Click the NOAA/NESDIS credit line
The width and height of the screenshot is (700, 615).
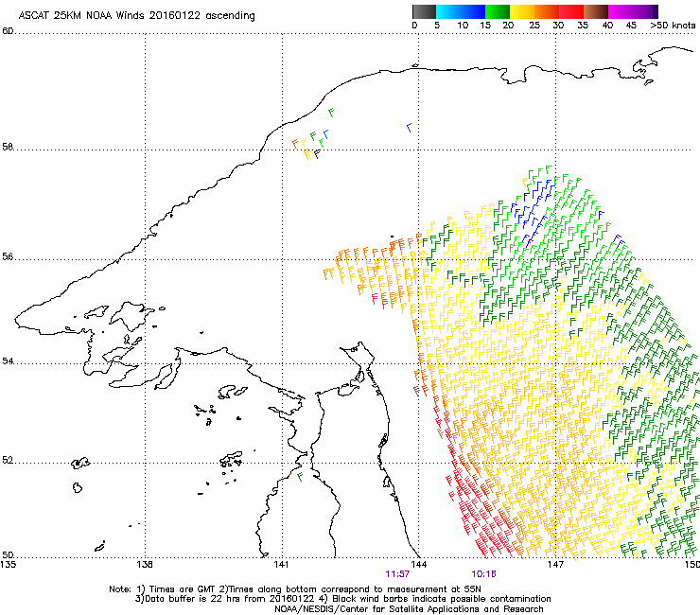coord(409,609)
